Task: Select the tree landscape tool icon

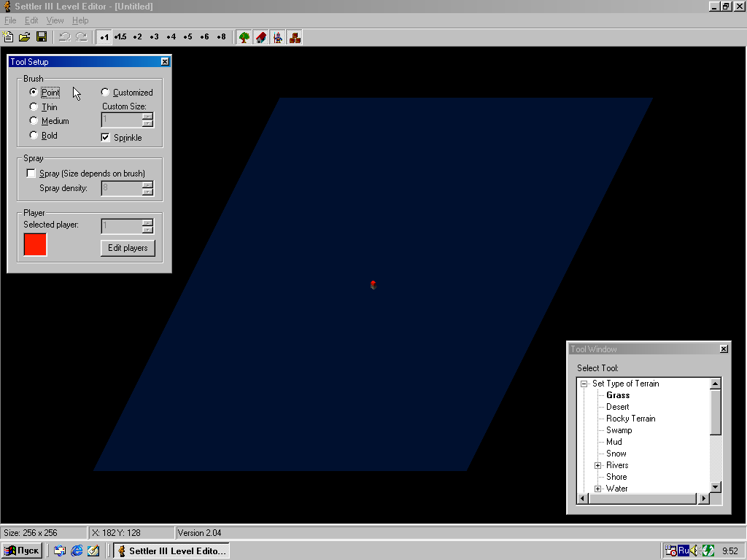Action: click(244, 37)
